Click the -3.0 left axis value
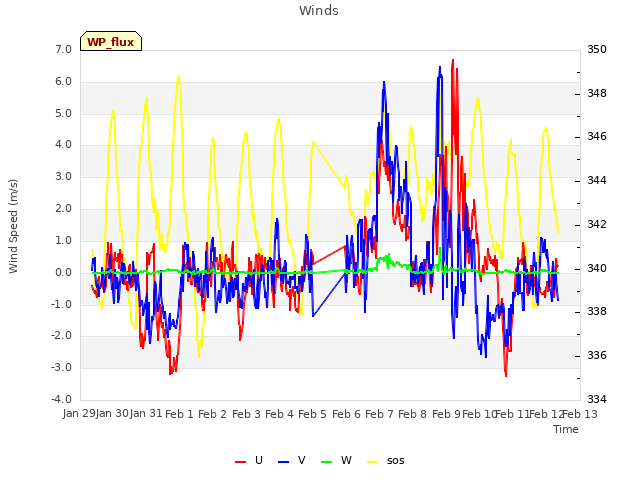This screenshot has height=480, width=640. 61,367
